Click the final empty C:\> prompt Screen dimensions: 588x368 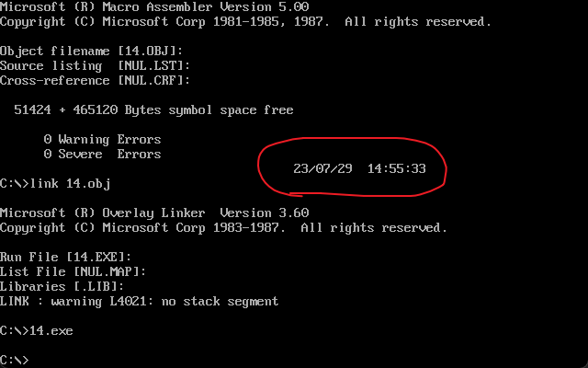click(x=15, y=360)
